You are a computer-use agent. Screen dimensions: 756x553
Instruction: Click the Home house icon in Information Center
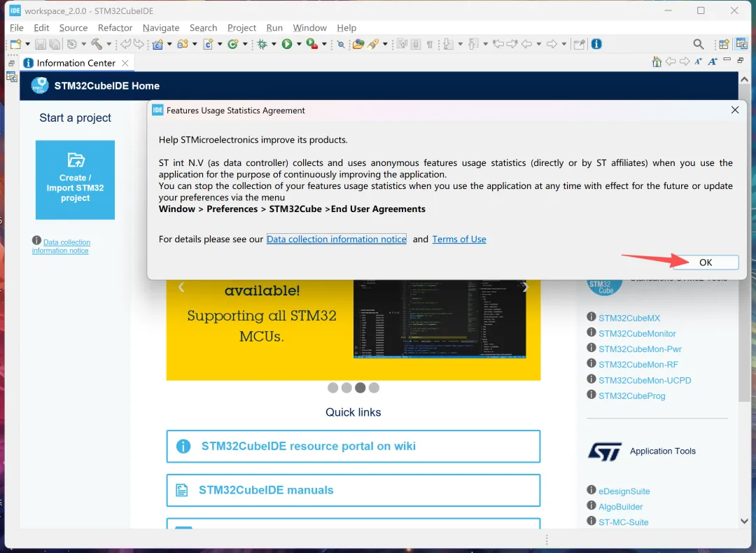pos(657,61)
